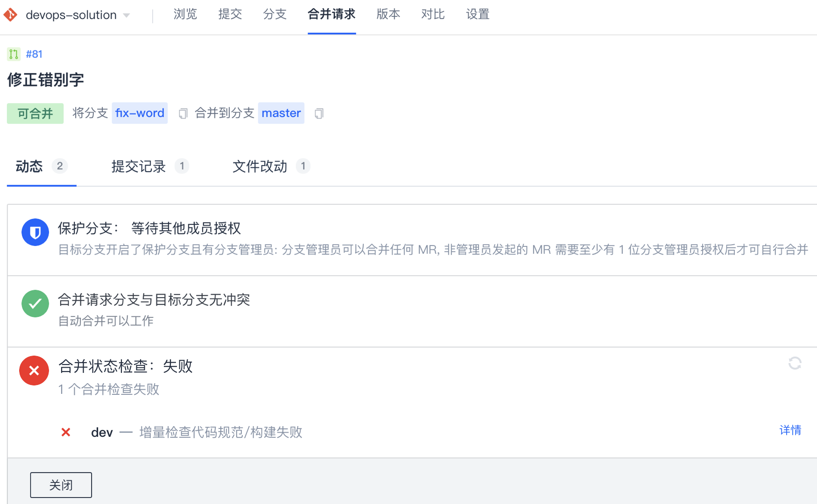Open the 提交 navigation tab
Image resolution: width=817 pixels, height=504 pixels.
tap(230, 14)
